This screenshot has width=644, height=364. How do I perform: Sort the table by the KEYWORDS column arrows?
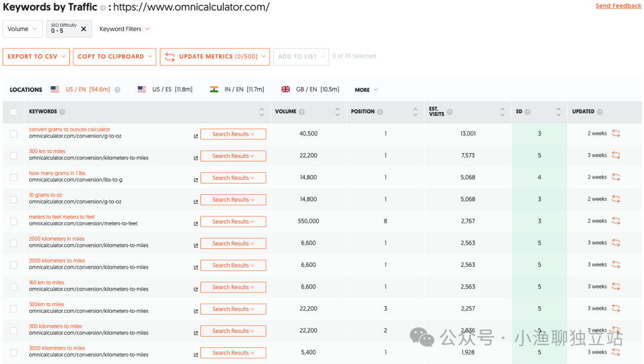262,111
